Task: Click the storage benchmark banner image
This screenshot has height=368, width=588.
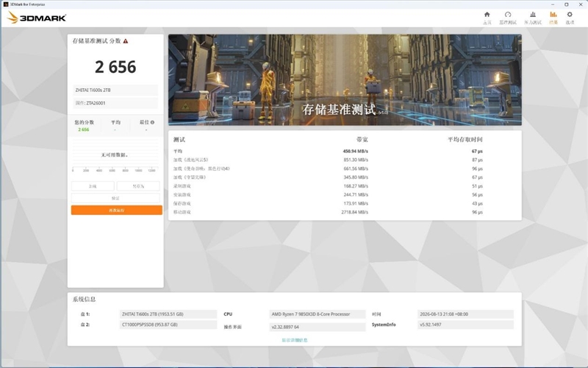Action: (x=345, y=79)
